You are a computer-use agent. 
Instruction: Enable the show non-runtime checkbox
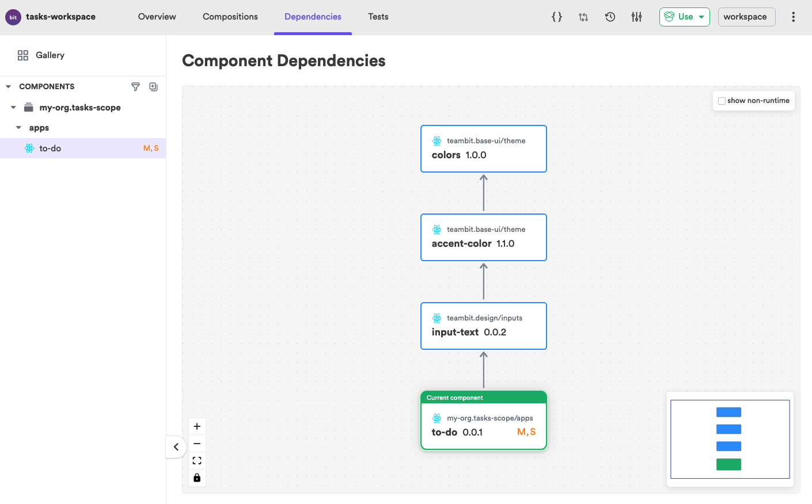722,101
